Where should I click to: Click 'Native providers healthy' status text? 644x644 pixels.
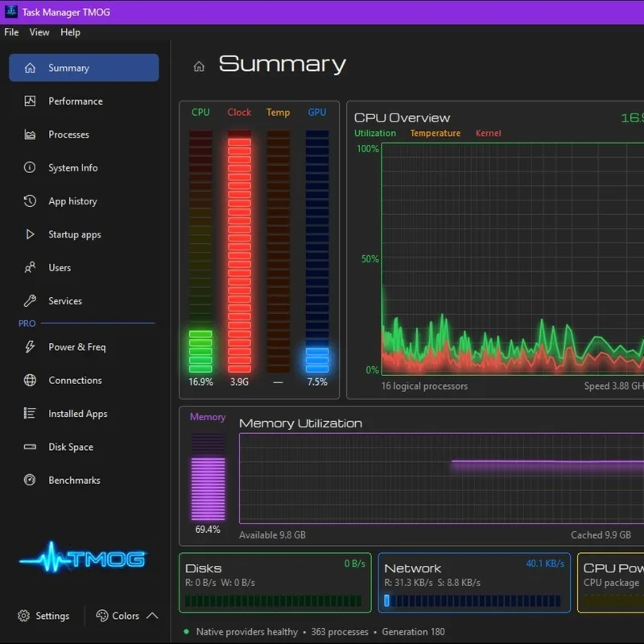[x=247, y=632]
